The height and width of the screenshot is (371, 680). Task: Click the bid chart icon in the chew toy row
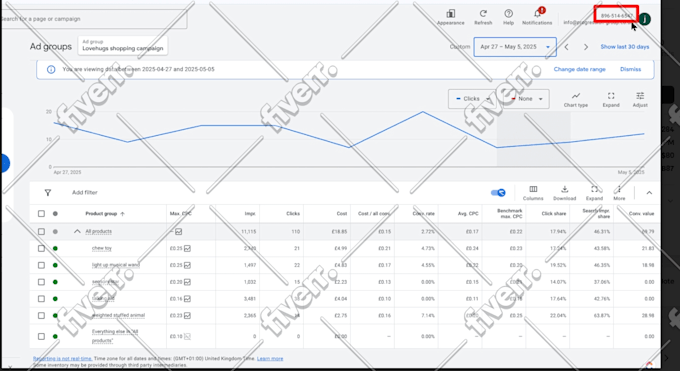187,249
